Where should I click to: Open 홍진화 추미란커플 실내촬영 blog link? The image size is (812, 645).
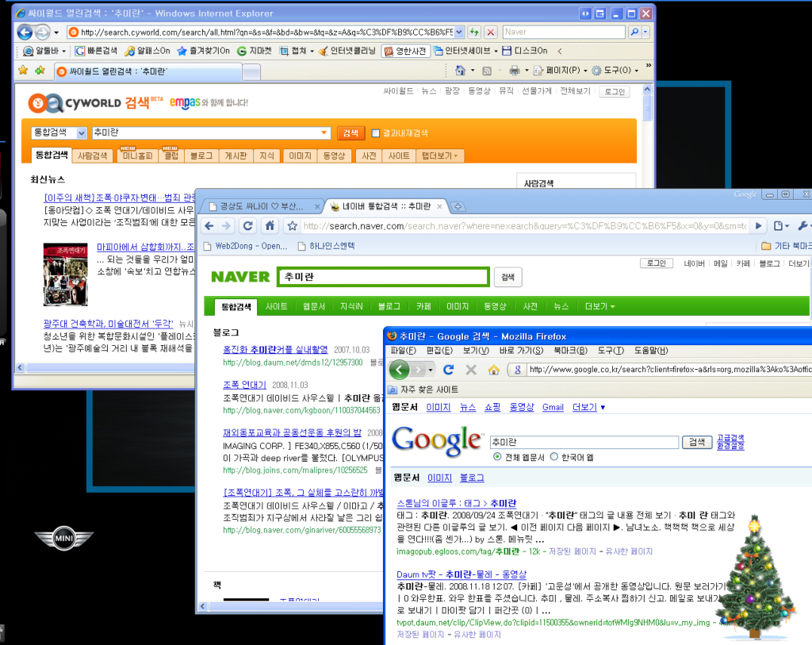click(x=275, y=350)
